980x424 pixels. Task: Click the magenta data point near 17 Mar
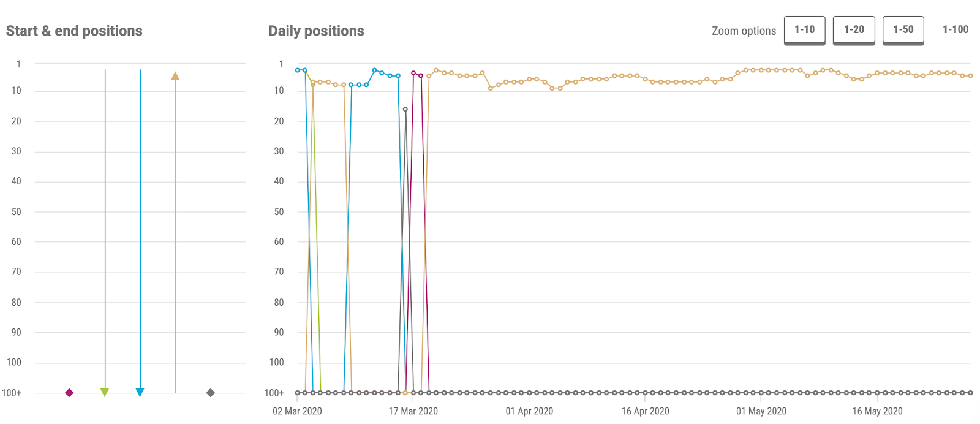click(413, 73)
